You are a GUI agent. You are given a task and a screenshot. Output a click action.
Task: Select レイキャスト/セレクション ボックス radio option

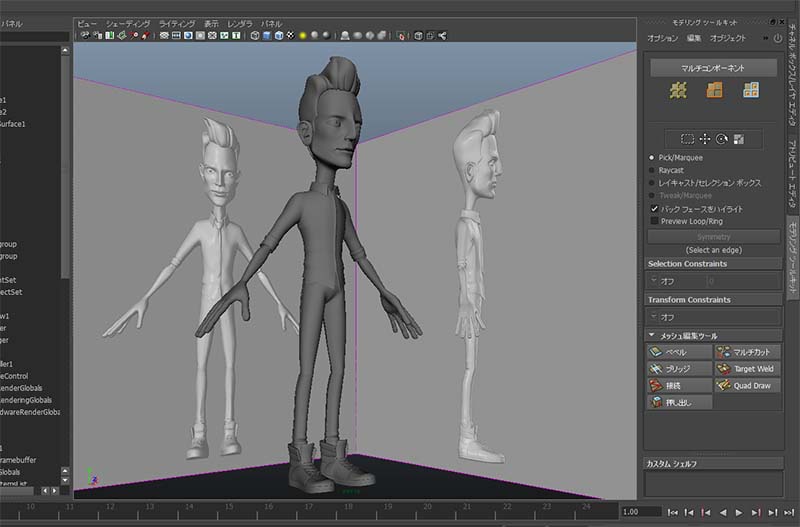click(x=652, y=183)
